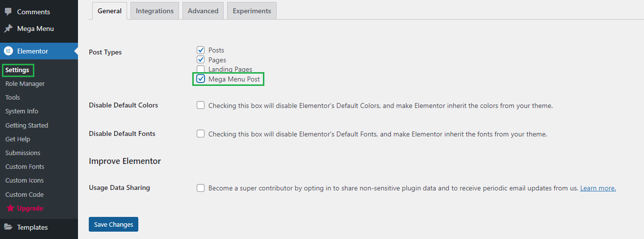Screen dimensions: 644x239
Task: Click the Templates folder icon
Action: pyautogui.click(x=8, y=227)
